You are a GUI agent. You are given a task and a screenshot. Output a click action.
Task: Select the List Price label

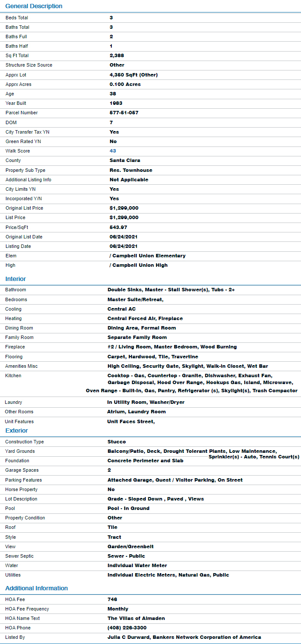click(15, 217)
